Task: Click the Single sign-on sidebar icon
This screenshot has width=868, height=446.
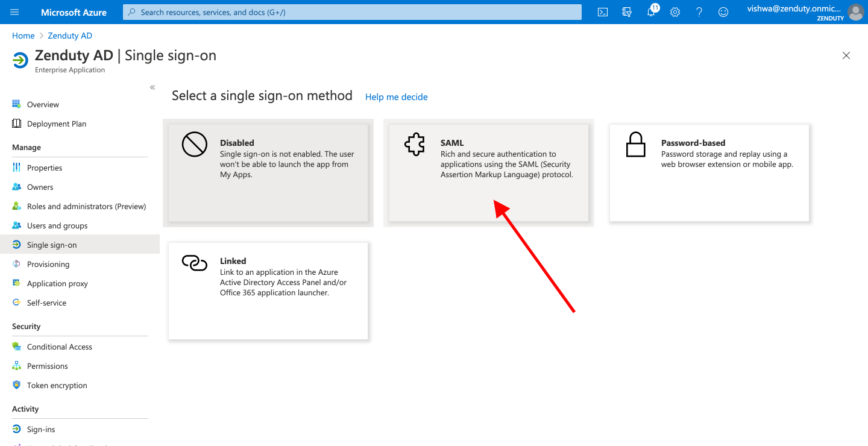Action: tap(16, 245)
